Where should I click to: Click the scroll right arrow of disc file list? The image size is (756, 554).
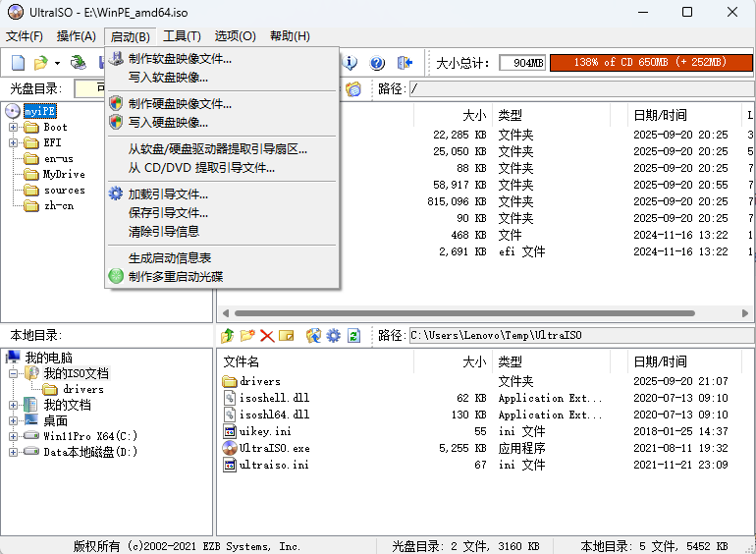745,313
